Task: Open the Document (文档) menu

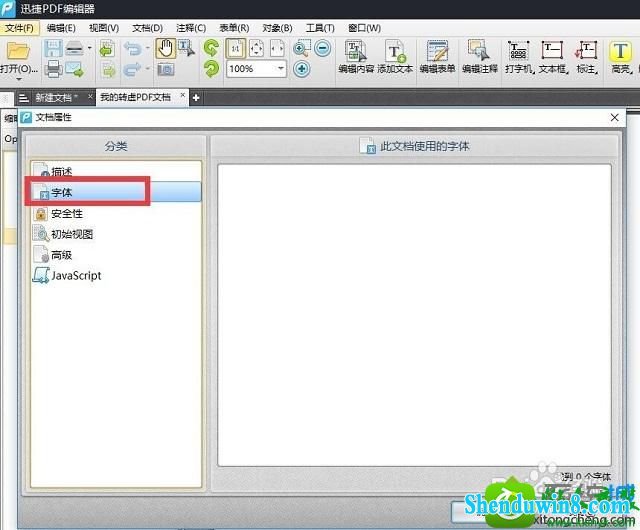Action: tap(147, 28)
